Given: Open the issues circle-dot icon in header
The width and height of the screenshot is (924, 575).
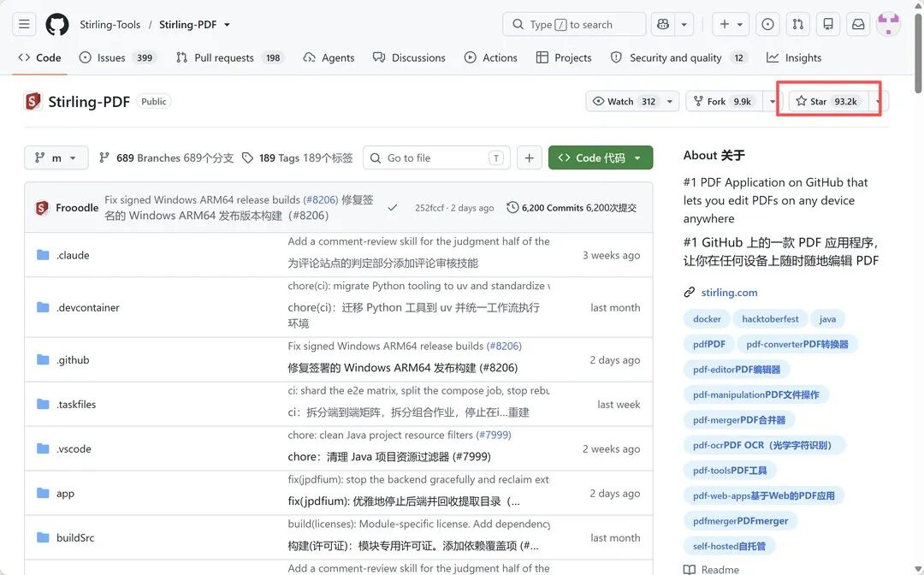Looking at the screenshot, I should [767, 24].
